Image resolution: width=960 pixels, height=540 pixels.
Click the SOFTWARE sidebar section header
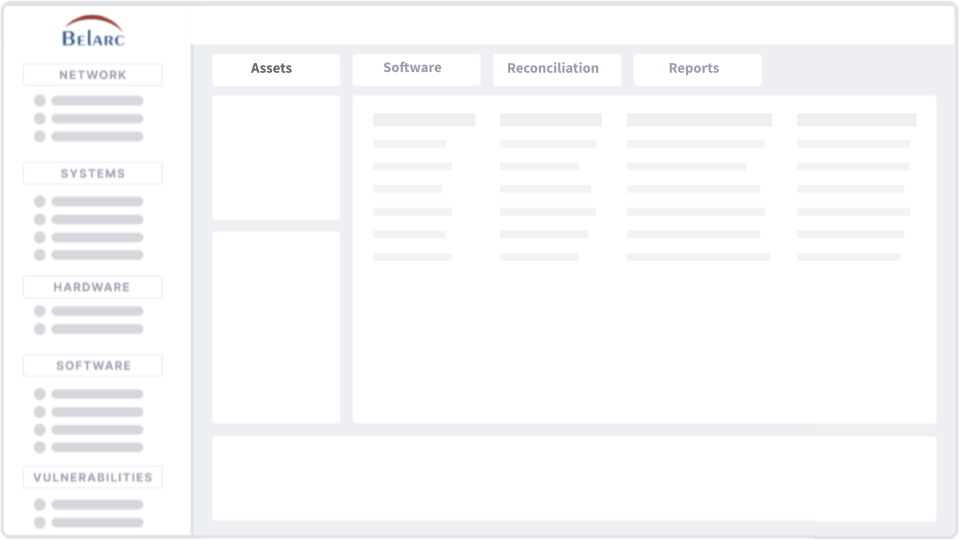(93, 366)
